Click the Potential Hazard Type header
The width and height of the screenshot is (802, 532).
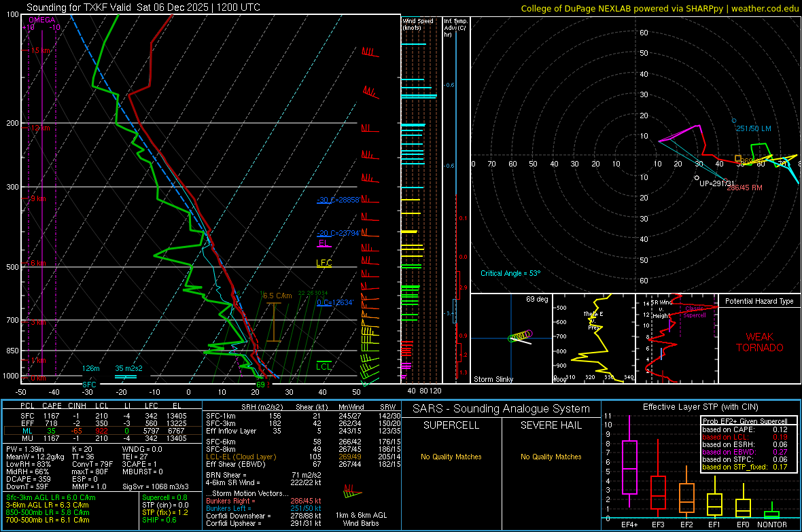(759, 301)
